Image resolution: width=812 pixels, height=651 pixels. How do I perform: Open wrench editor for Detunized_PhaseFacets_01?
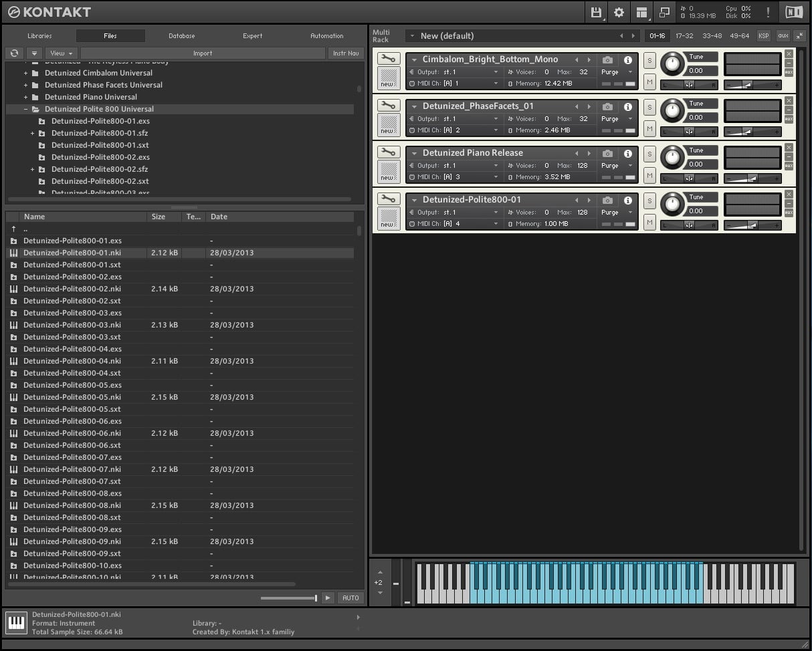[x=389, y=106]
